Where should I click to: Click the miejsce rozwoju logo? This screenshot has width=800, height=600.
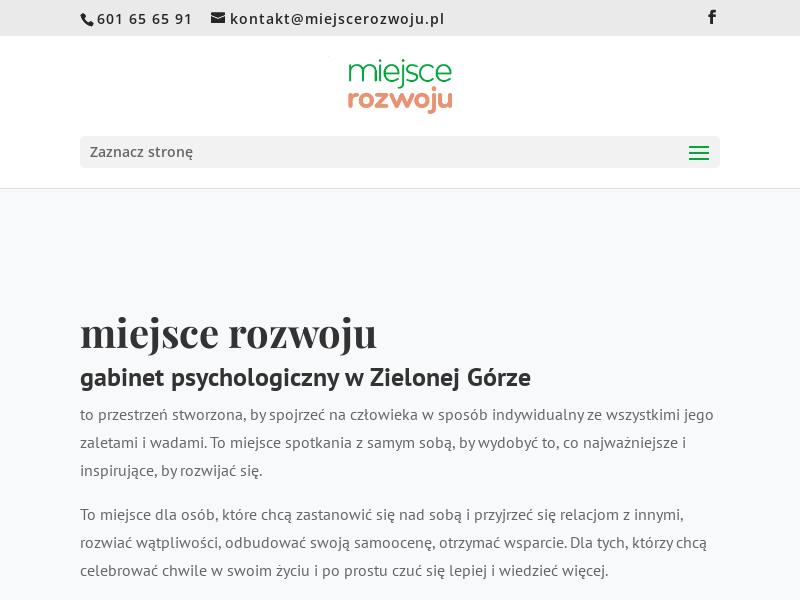400,85
